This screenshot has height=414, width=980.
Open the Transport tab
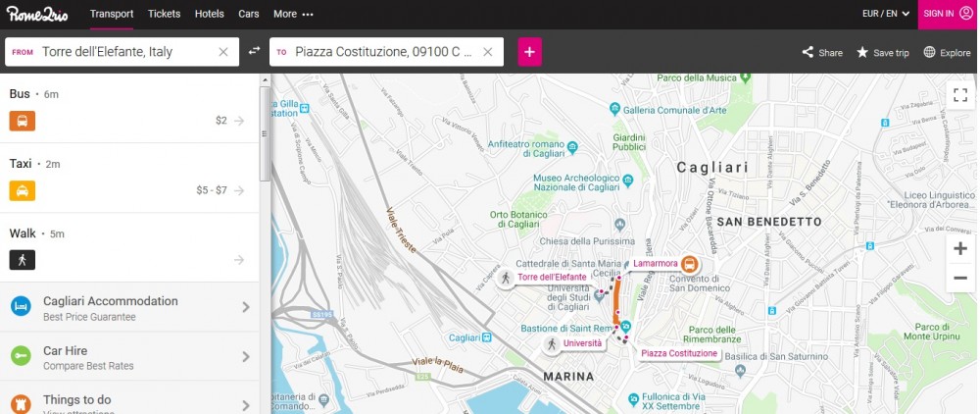(x=112, y=14)
